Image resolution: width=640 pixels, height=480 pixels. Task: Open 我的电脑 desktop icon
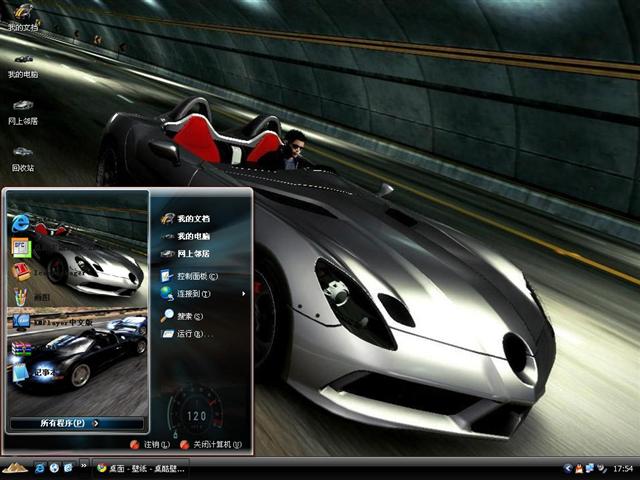[x=22, y=65]
